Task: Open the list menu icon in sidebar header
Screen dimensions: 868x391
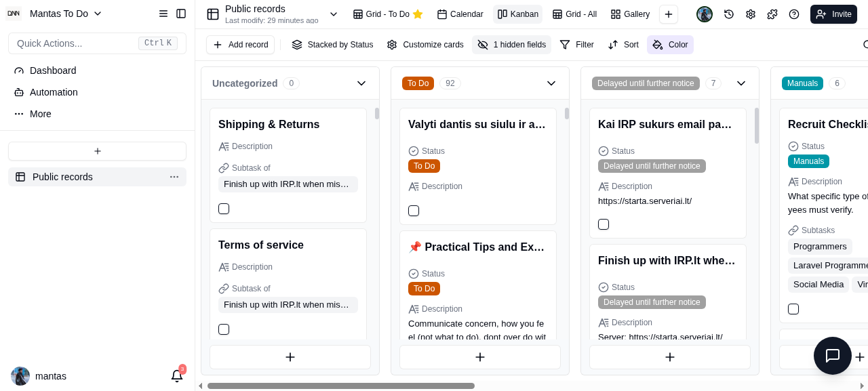Action: [163, 14]
